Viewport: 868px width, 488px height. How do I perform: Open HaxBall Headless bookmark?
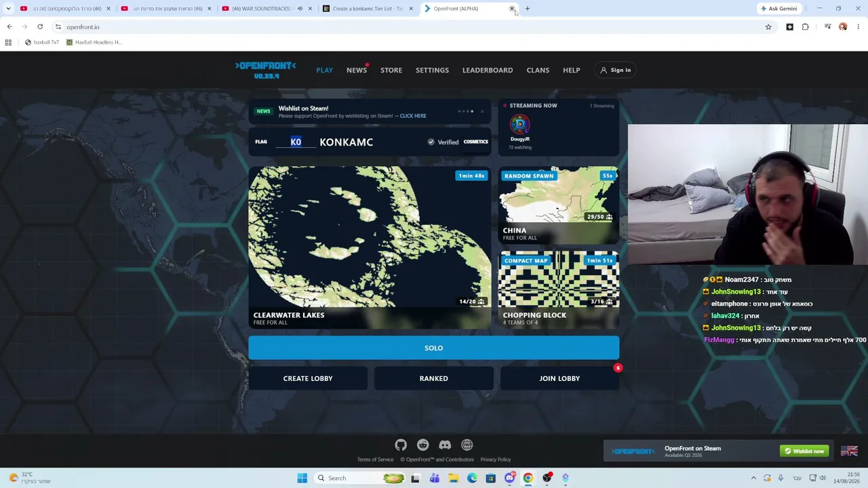pos(94,42)
